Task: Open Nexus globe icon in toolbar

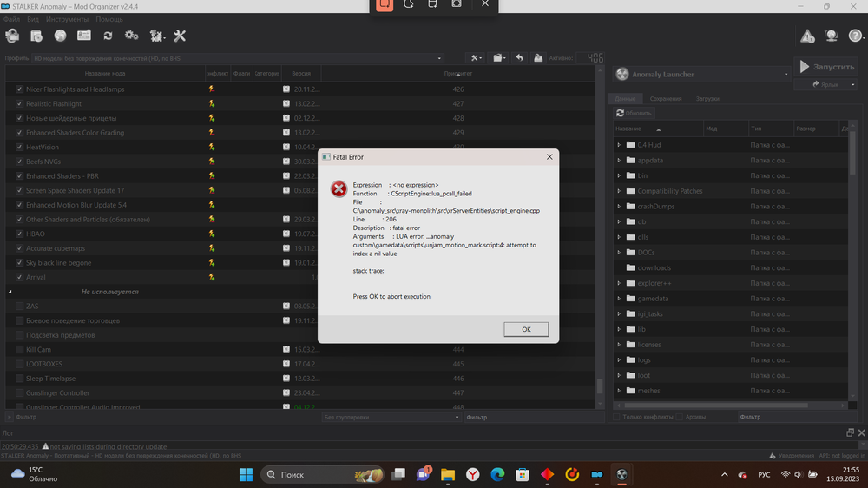Action: 60,36
